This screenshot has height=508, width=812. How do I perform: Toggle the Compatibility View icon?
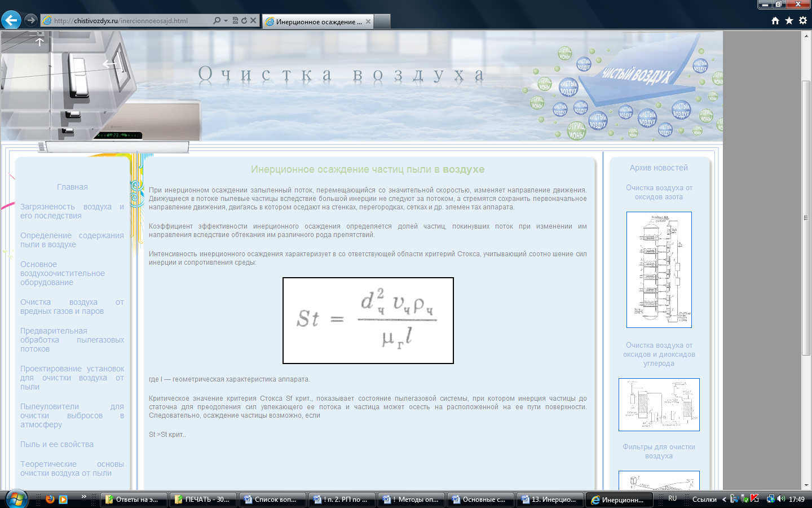click(x=235, y=20)
